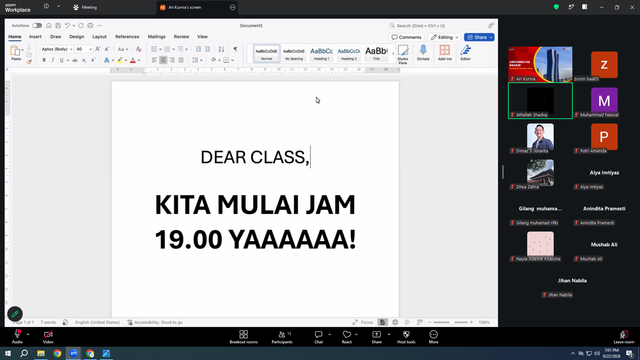Decrease font size with the smaller A icon

pos(107,49)
